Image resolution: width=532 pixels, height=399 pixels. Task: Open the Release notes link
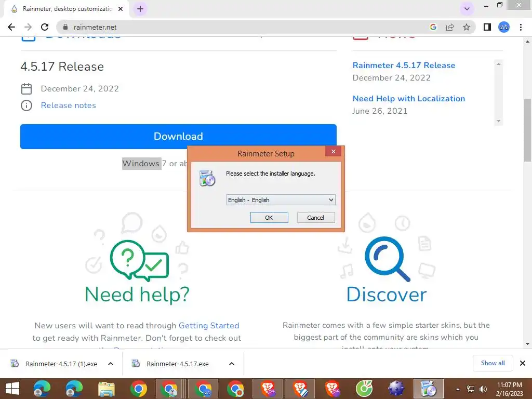pos(68,105)
